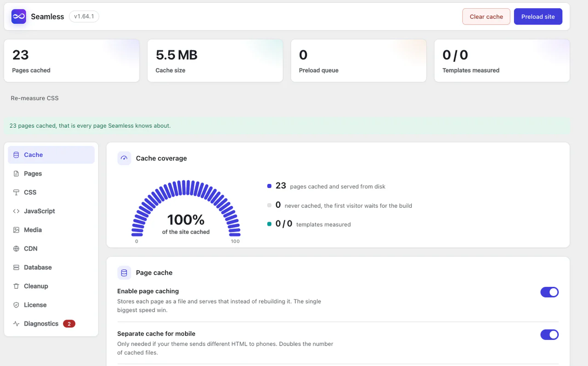
Task: Click the Cache database icon in sidebar
Action: [16, 155]
